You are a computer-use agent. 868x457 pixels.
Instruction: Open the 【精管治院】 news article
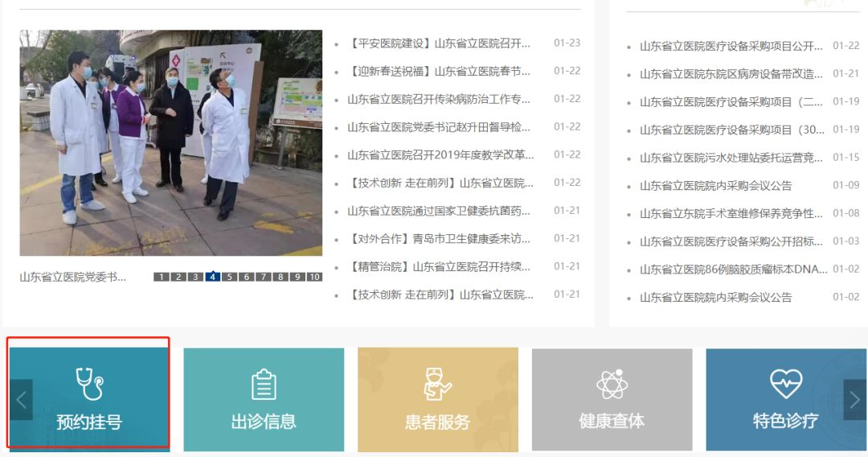click(x=439, y=267)
